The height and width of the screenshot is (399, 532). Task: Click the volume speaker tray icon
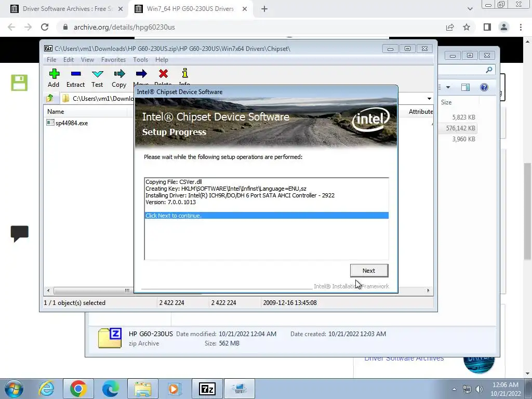(x=479, y=389)
